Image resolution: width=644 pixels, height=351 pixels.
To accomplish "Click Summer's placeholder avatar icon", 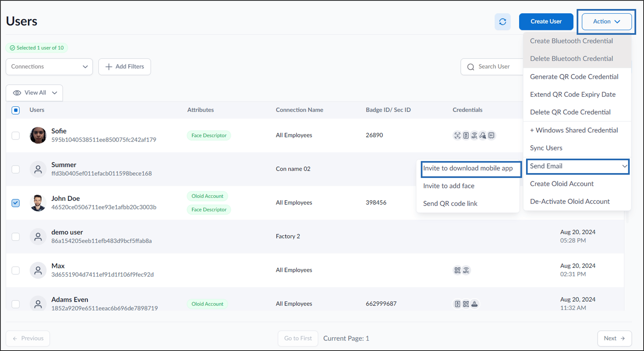I will tap(38, 169).
